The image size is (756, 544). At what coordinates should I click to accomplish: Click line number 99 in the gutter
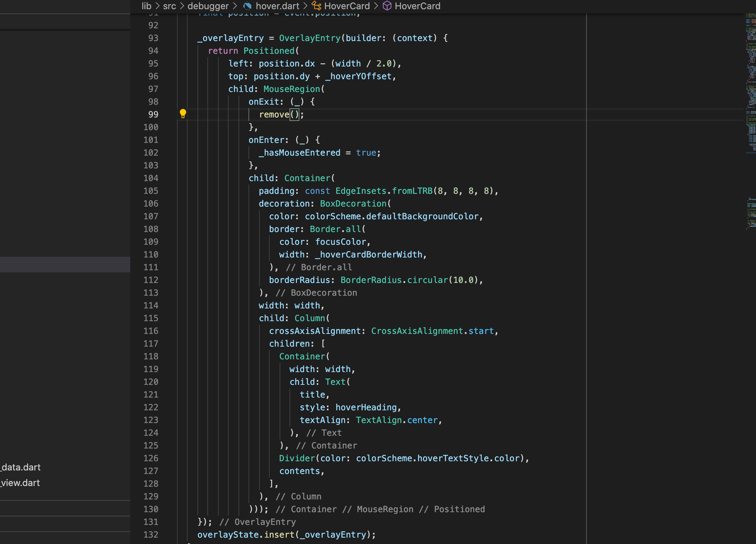153,114
